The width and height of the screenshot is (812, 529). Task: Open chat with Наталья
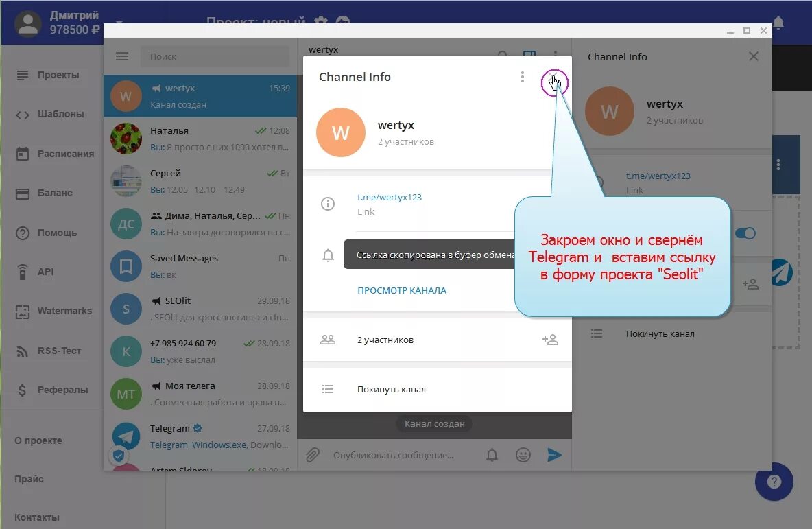[200, 139]
